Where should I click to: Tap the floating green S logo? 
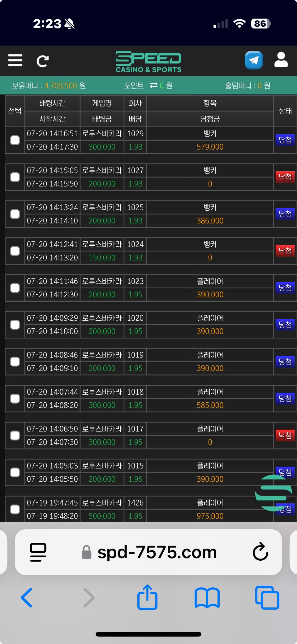click(274, 493)
